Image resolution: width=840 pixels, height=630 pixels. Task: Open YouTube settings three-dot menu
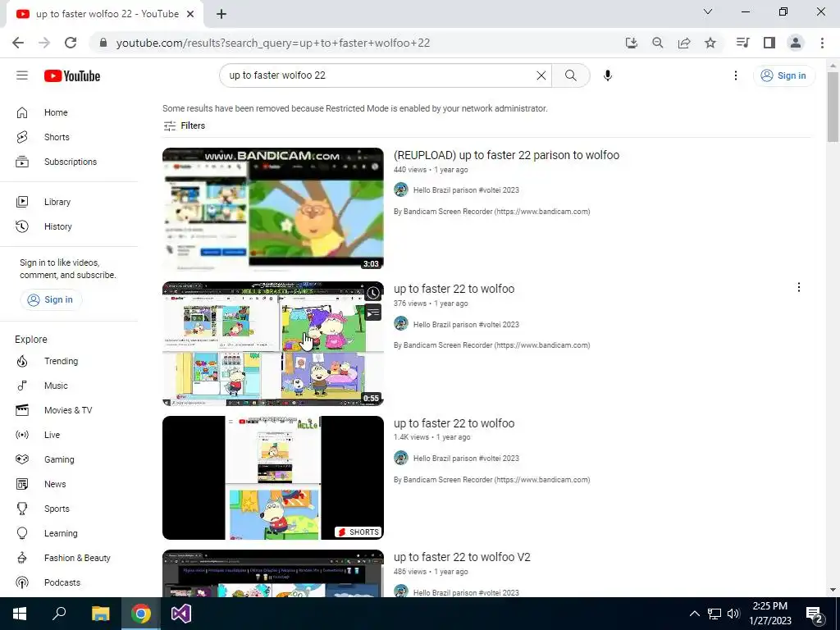point(736,75)
